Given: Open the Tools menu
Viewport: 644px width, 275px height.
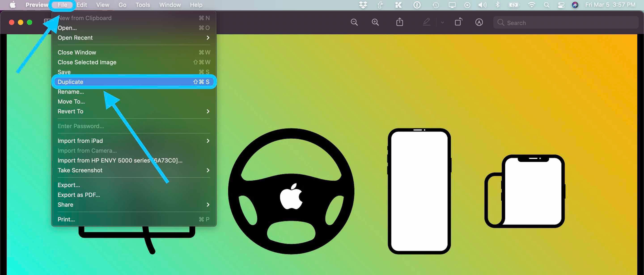Looking at the screenshot, I should (x=142, y=5).
